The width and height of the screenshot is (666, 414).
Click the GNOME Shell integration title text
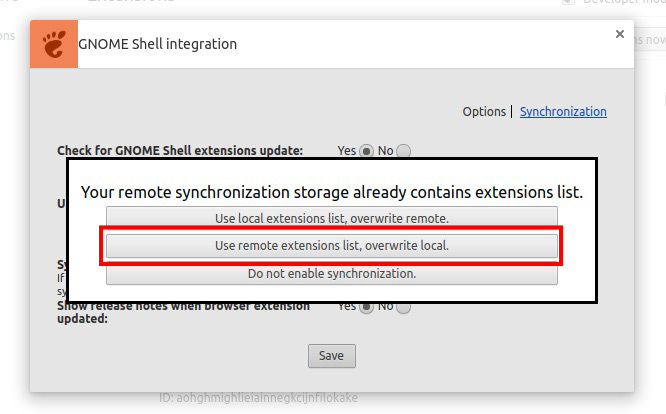(158, 44)
